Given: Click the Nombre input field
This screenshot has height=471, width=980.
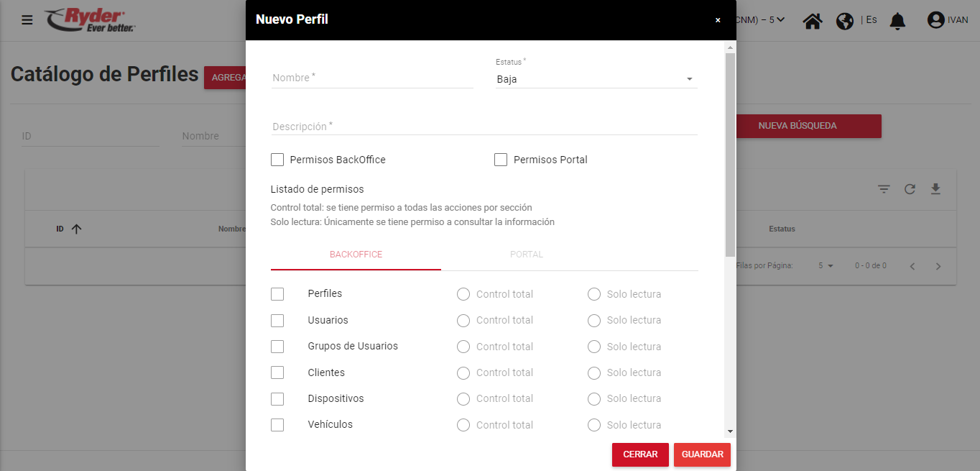Looking at the screenshot, I should click(372, 78).
